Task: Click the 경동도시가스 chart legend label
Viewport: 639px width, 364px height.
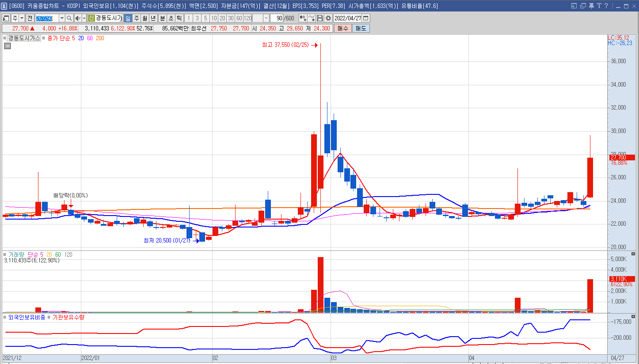Action: (x=24, y=38)
